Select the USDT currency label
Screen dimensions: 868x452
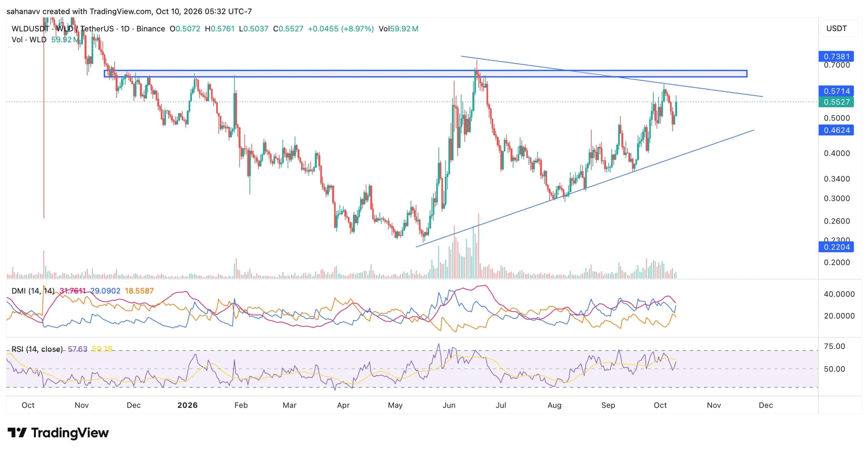[x=836, y=28]
